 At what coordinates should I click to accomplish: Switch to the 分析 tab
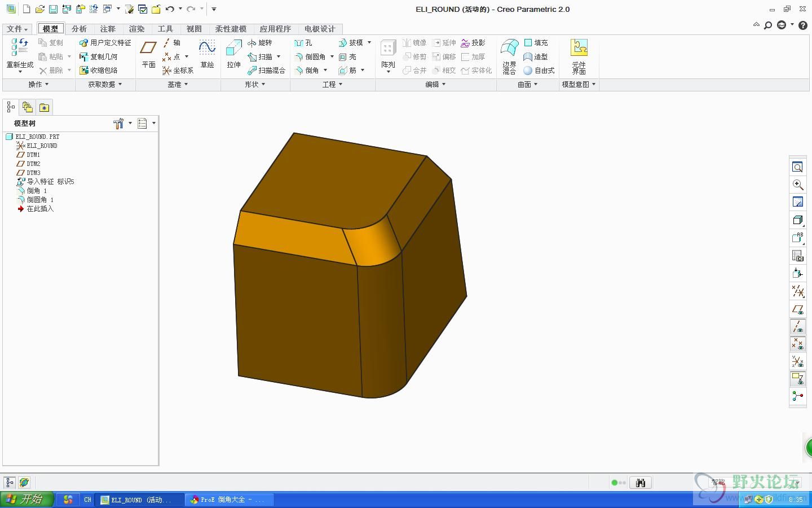[79, 29]
